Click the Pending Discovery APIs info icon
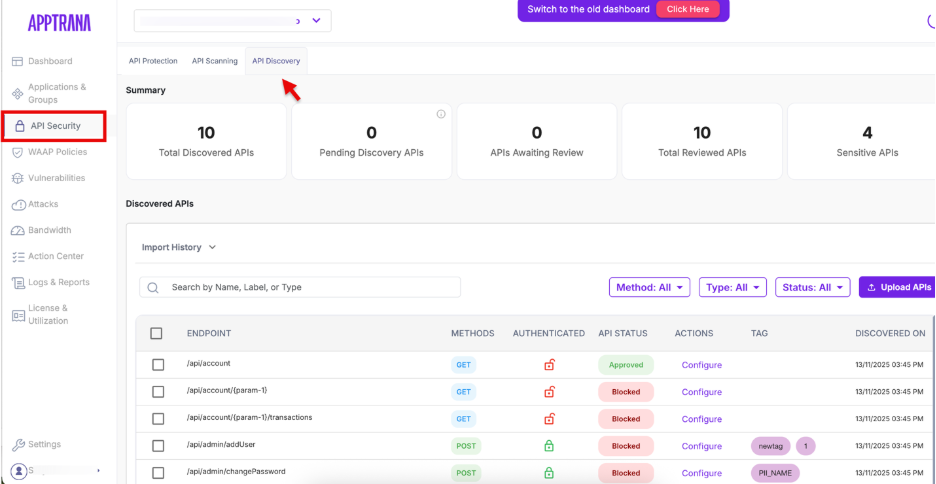This screenshot has width=936, height=484. pyautogui.click(x=441, y=114)
